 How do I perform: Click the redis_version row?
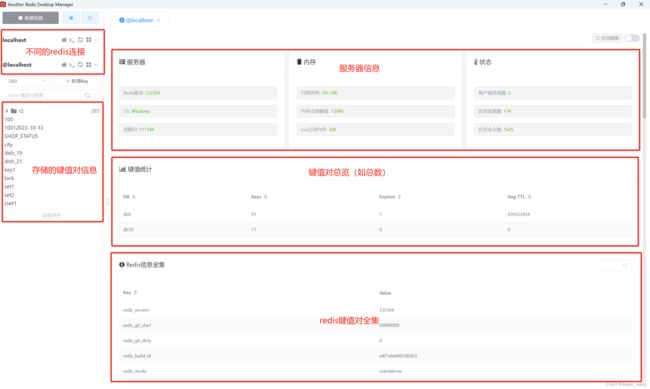tap(376, 310)
